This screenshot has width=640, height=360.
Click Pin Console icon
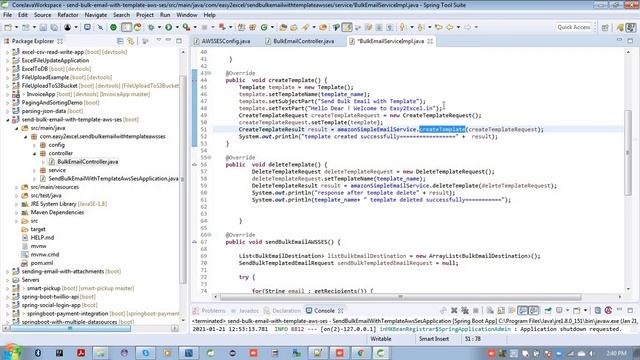coord(548,311)
